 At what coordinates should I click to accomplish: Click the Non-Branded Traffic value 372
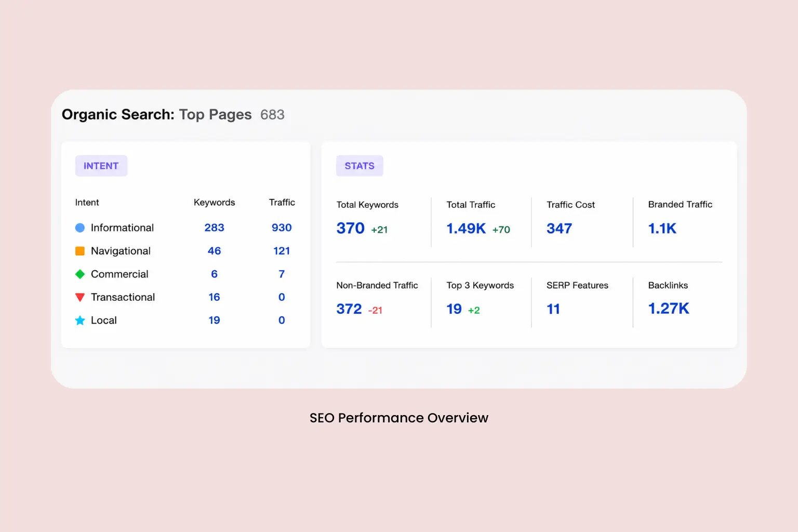pyautogui.click(x=349, y=309)
